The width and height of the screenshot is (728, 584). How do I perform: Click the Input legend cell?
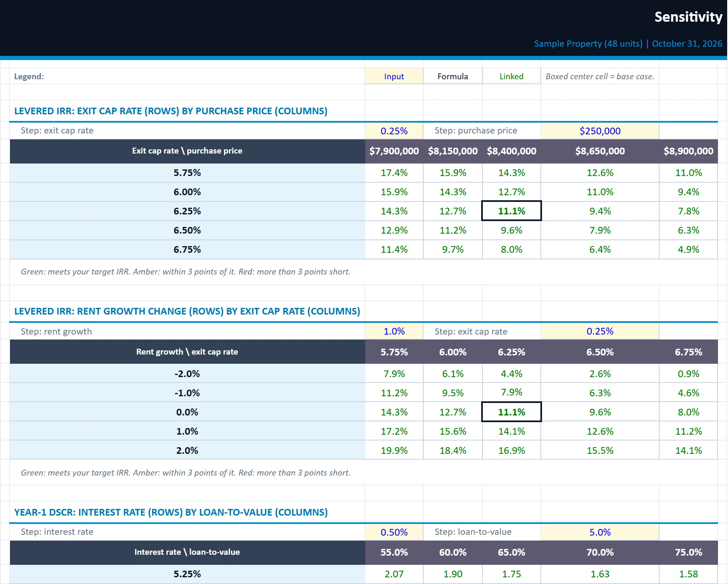(x=394, y=76)
